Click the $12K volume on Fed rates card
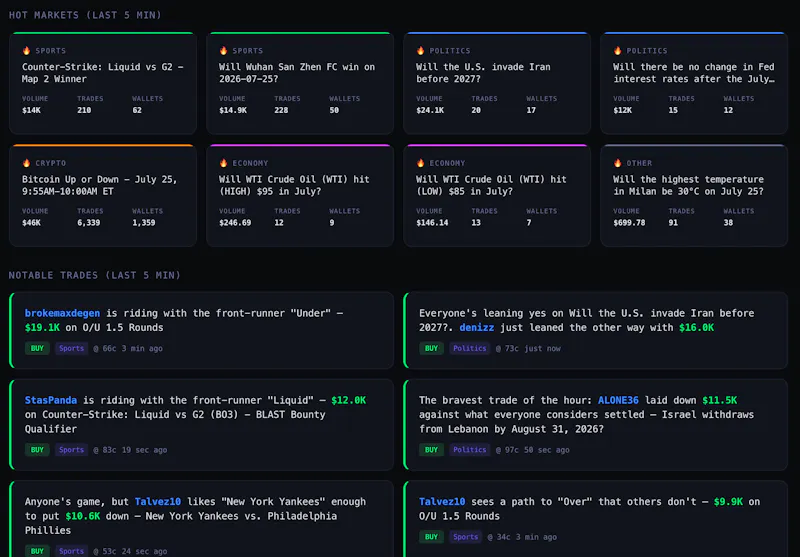 click(622, 110)
